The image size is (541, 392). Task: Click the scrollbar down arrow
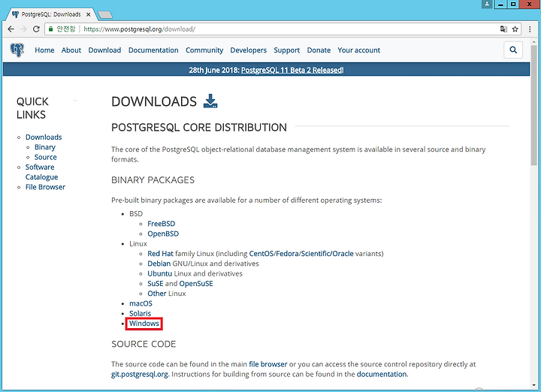[534, 385]
